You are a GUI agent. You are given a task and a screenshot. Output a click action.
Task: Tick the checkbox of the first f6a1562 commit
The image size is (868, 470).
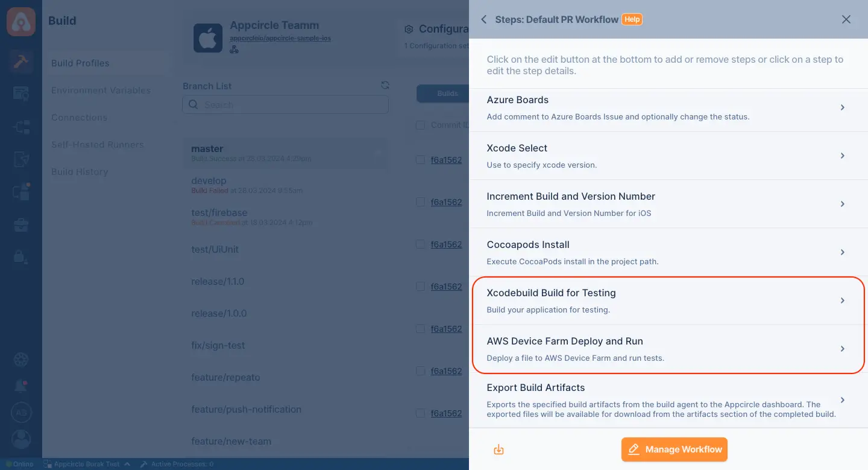(x=420, y=160)
